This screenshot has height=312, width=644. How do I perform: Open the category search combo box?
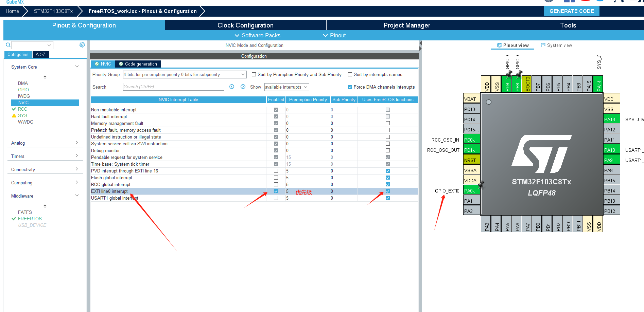click(x=32, y=45)
